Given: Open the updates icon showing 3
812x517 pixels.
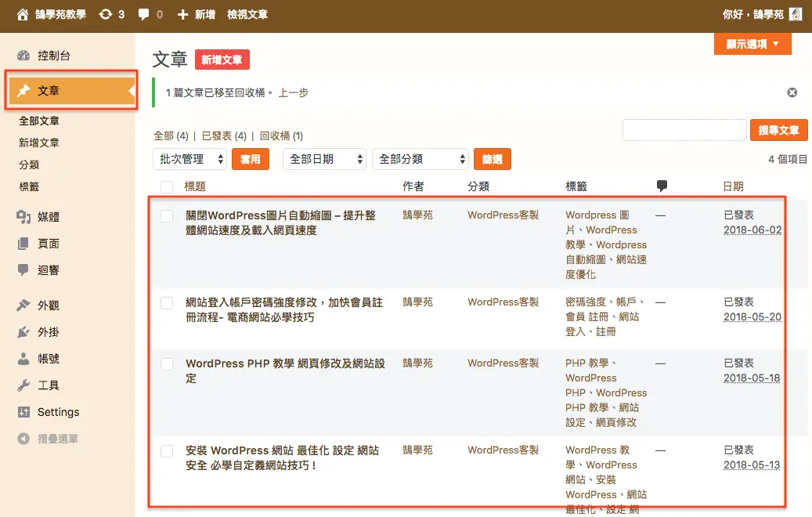Looking at the screenshot, I should point(106,15).
